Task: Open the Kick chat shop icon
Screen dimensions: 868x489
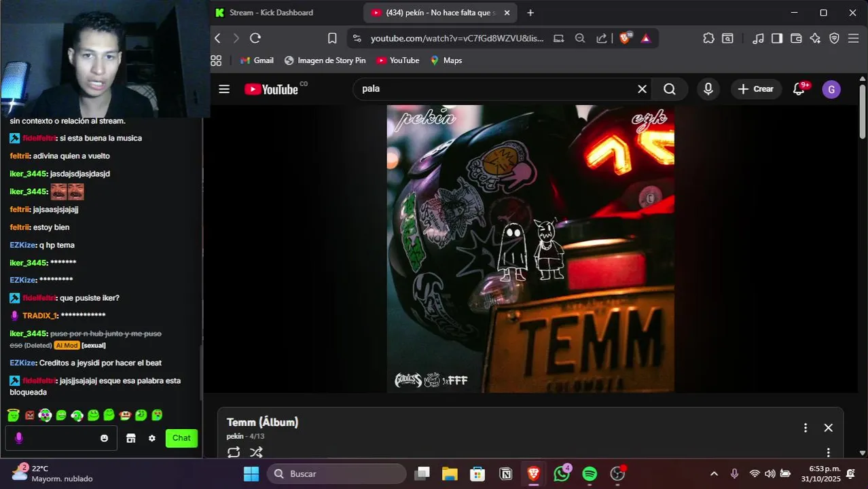Action: click(x=131, y=438)
